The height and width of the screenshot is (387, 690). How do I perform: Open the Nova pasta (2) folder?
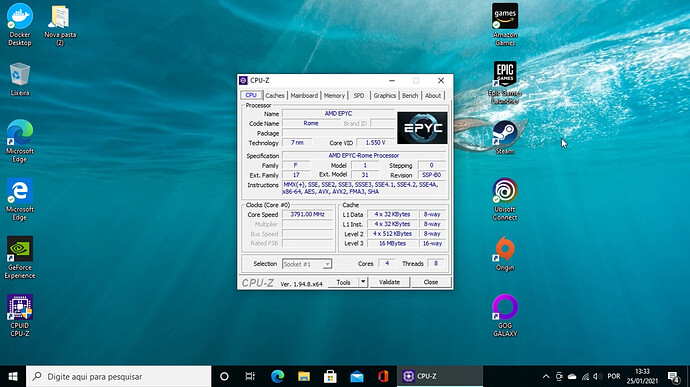60,25
